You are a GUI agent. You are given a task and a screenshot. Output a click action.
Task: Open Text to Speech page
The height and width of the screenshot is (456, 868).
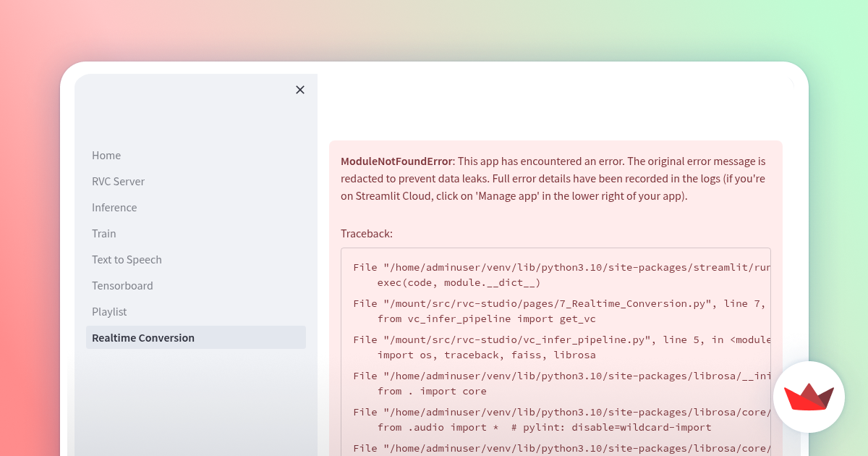(x=196, y=260)
